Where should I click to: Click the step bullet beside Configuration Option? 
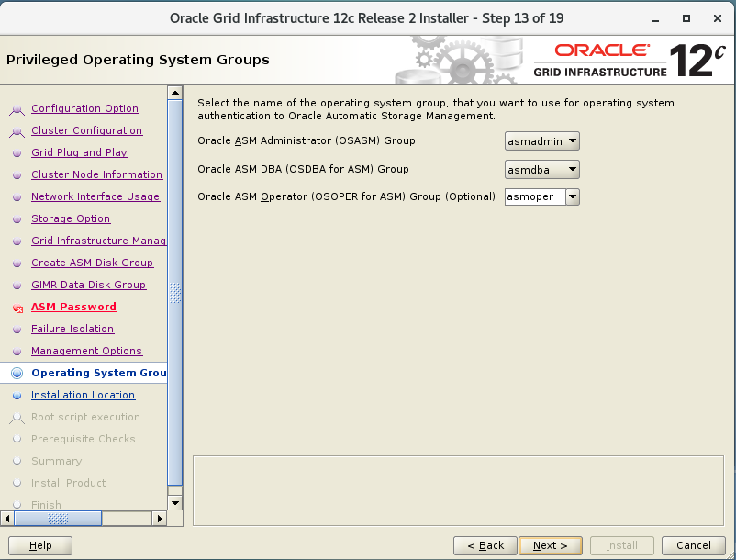coord(17,109)
